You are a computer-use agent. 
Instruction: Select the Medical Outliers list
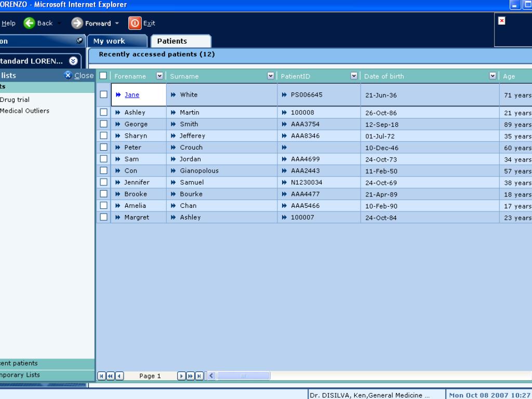click(24, 111)
